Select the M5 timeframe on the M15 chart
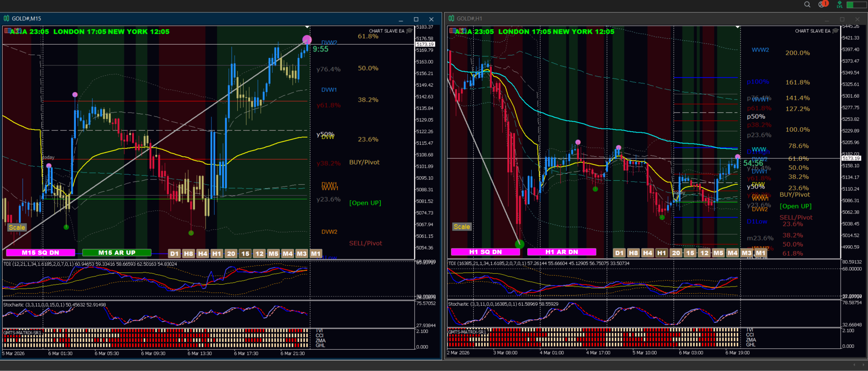The width and height of the screenshot is (868, 371). pyautogui.click(x=273, y=254)
